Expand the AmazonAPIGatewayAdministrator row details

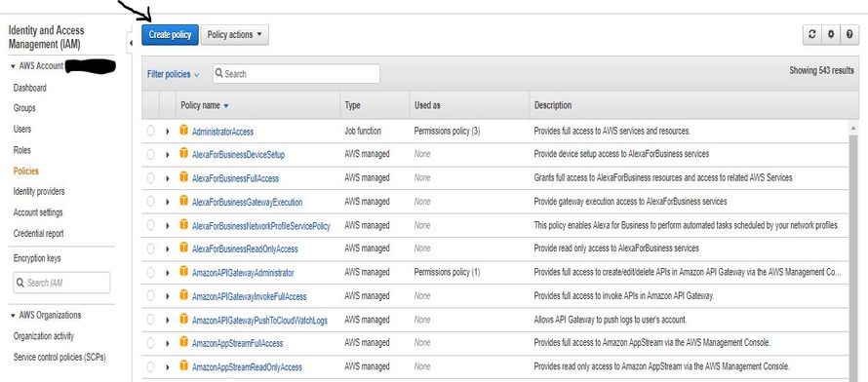point(167,273)
